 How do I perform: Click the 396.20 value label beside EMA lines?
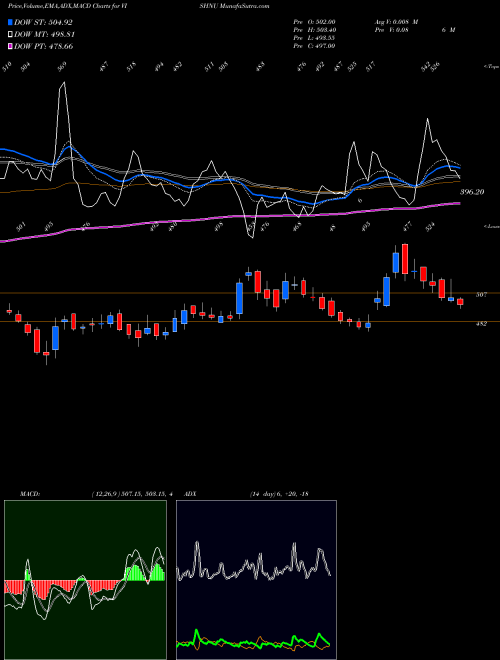pos(472,192)
